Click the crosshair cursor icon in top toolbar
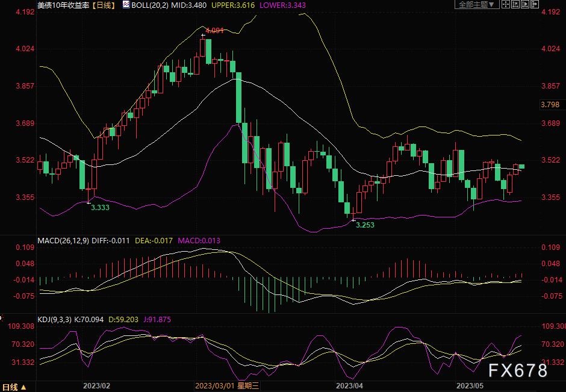The height and width of the screenshot is (392, 566). [x=506, y=4]
